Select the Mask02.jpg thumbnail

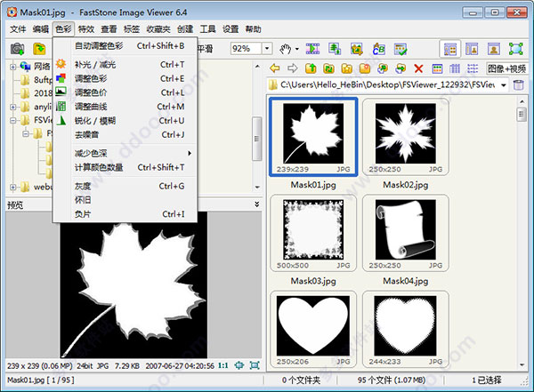point(405,137)
